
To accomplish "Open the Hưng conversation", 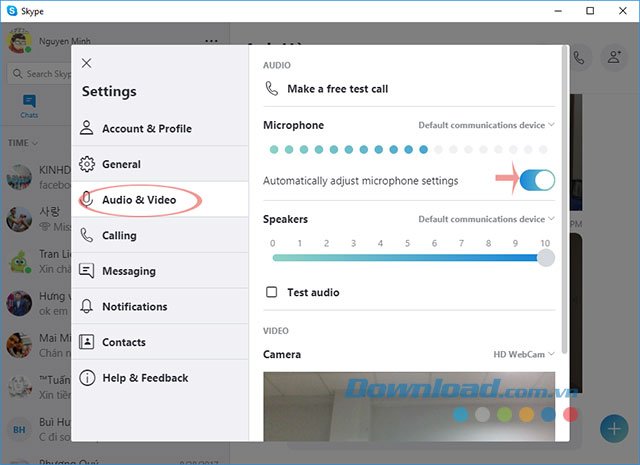I will point(38,303).
